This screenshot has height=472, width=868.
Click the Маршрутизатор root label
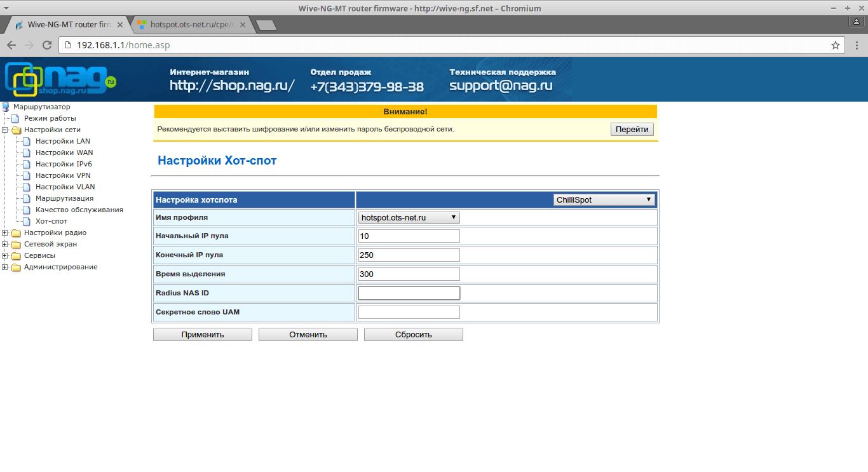(42, 107)
